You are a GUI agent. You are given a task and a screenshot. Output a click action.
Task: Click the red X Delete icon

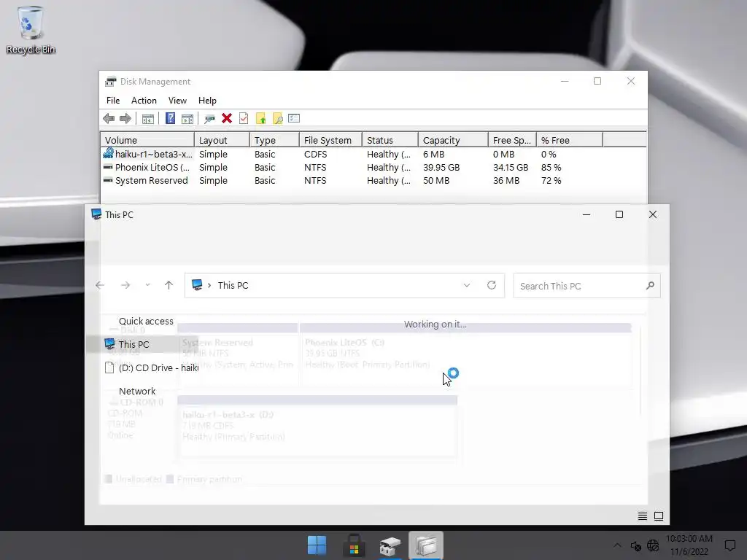(x=227, y=119)
